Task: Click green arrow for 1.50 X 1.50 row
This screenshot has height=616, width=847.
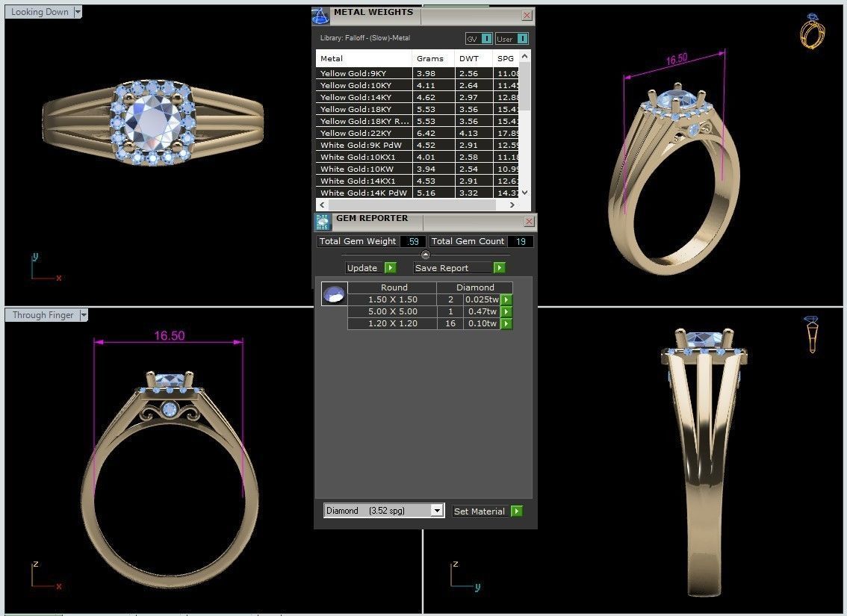Action: click(x=506, y=299)
